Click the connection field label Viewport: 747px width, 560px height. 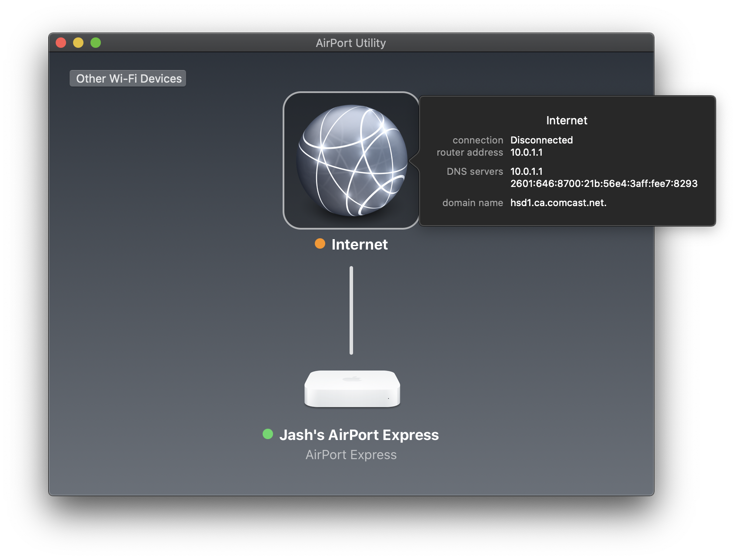(x=477, y=140)
